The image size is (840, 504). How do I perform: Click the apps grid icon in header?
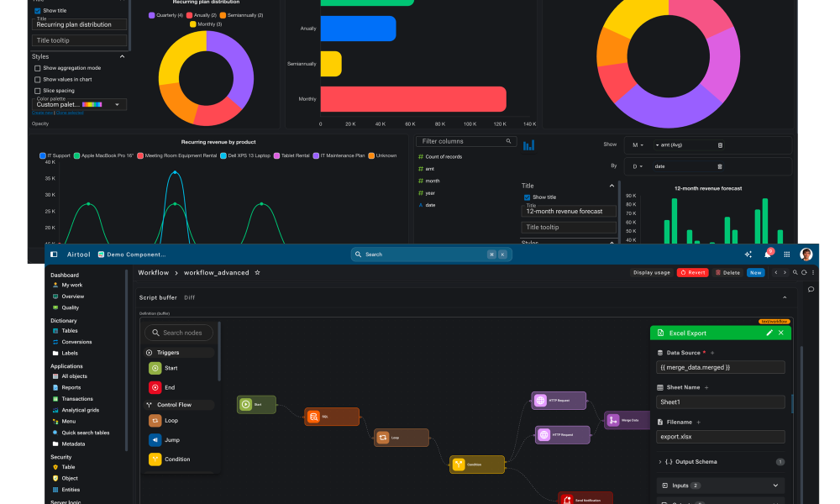pyautogui.click(x=786, y=255)
